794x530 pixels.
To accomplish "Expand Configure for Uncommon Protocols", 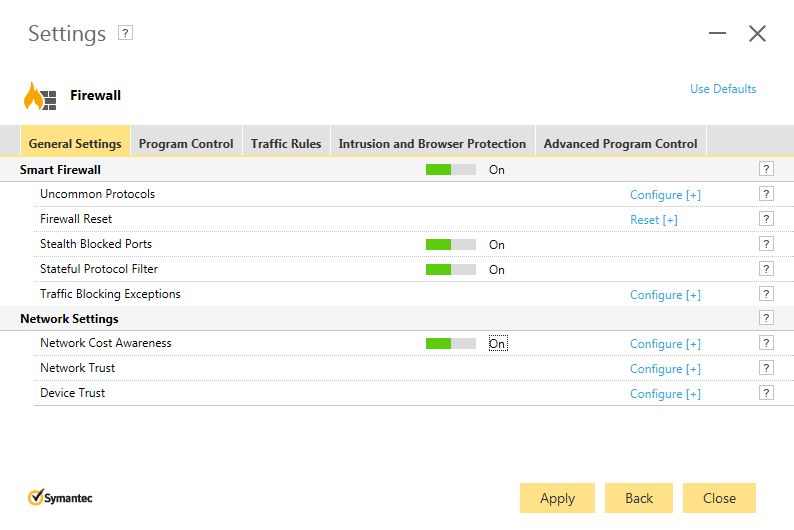I will (x=665, y=195).
